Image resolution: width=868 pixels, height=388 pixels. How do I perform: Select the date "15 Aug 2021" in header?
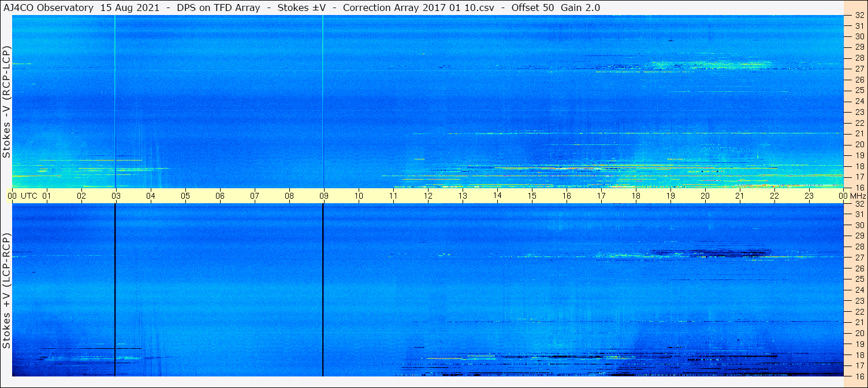(129, 8)
